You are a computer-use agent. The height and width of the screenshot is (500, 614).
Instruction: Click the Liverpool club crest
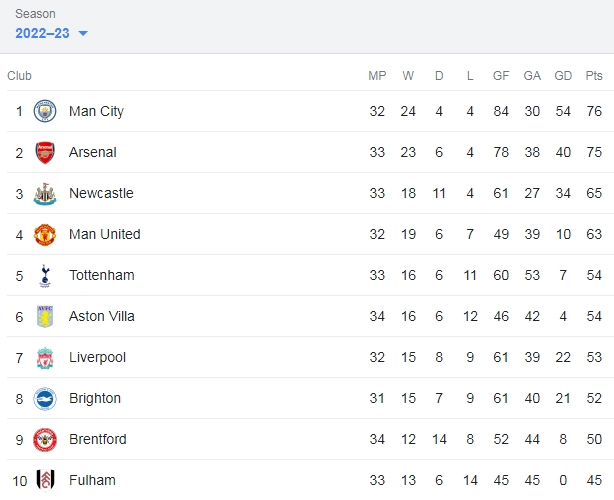click(x=45, y=357)
